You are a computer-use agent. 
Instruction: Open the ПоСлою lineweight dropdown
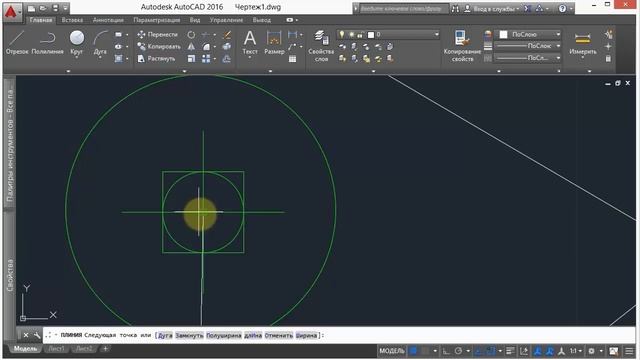[x=558, y=46]
